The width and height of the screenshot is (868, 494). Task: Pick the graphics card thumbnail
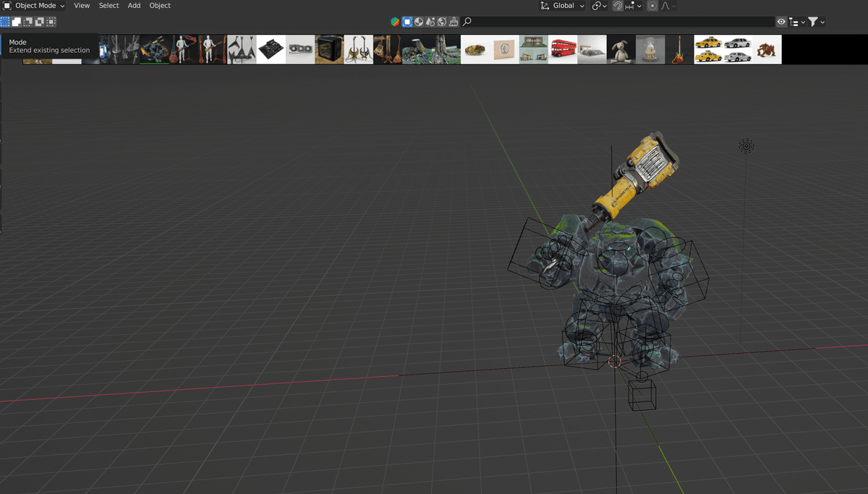pyautogui.click(x=300, y=49)
